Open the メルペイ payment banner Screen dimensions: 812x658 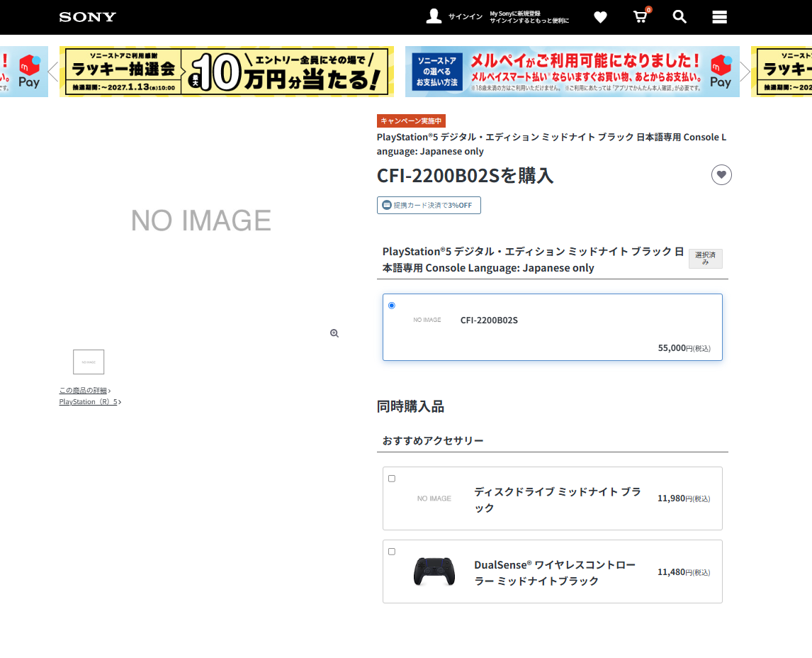coord(573,72)
